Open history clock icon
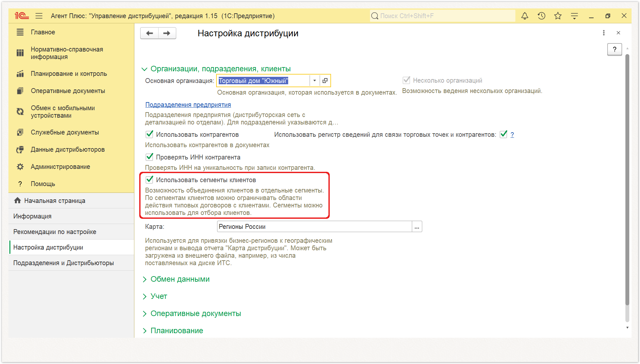Image resolution: width=640 pixels, height=364 pixels. click(x=541, y=16)
